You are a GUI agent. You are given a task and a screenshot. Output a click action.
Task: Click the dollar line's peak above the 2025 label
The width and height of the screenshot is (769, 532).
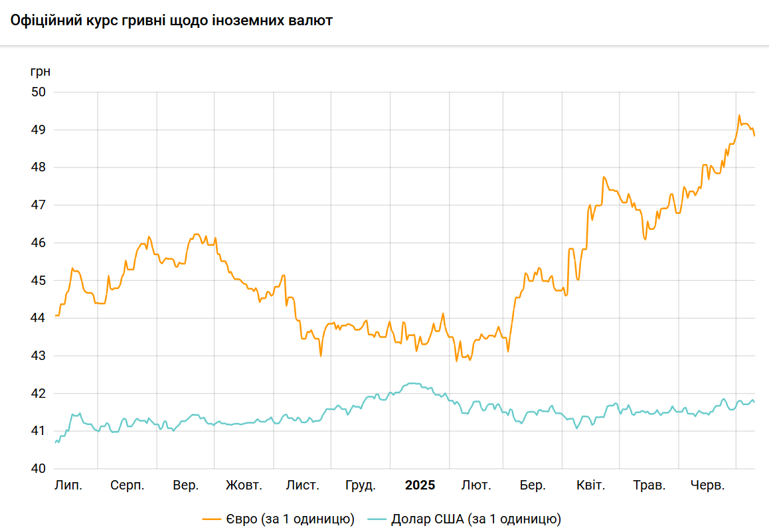point(413,383)
